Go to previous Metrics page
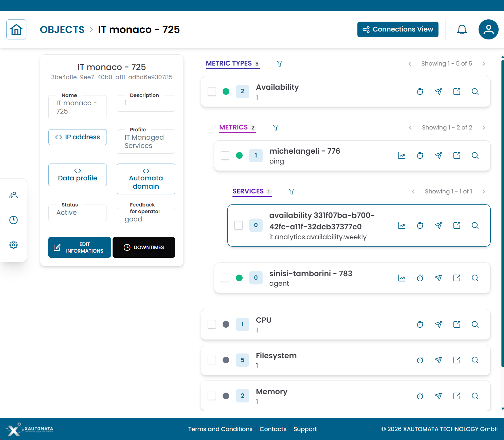The width and height of the screenshot is (504, 440). pyautogui.click(x=410, y=128)
